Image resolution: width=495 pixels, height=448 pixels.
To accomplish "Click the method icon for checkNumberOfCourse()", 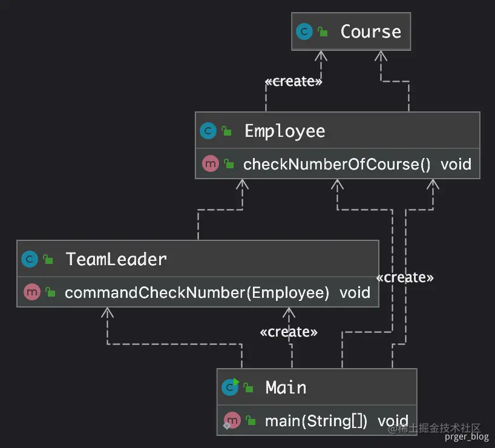I will coord(211,163).
